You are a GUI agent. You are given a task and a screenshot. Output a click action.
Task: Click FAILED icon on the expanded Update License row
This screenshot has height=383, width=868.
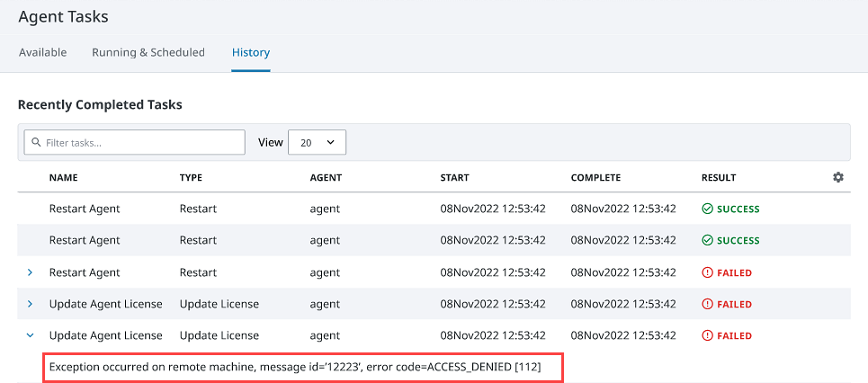point(707,336)
